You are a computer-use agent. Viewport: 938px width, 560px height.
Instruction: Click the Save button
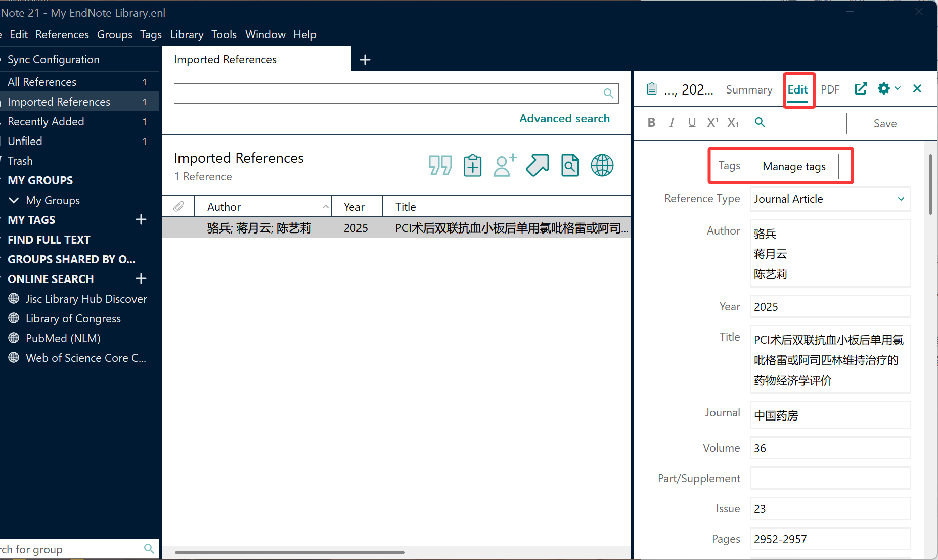pos(885,123)
